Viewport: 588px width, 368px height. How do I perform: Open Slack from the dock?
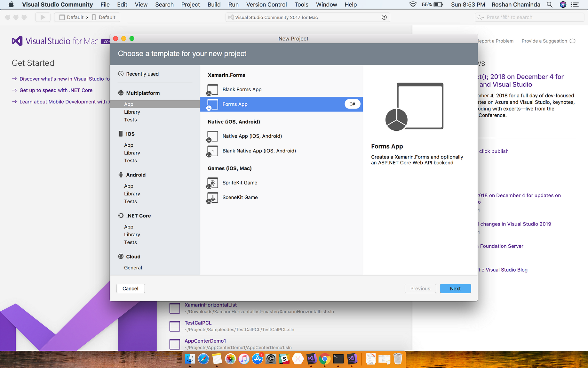pyautogui.click(x=284, y=359)
